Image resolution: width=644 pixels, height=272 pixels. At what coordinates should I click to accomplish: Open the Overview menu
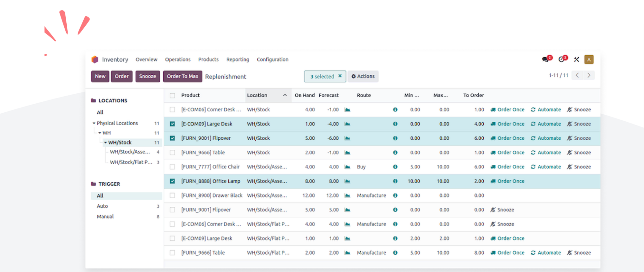tap(147, 60)
